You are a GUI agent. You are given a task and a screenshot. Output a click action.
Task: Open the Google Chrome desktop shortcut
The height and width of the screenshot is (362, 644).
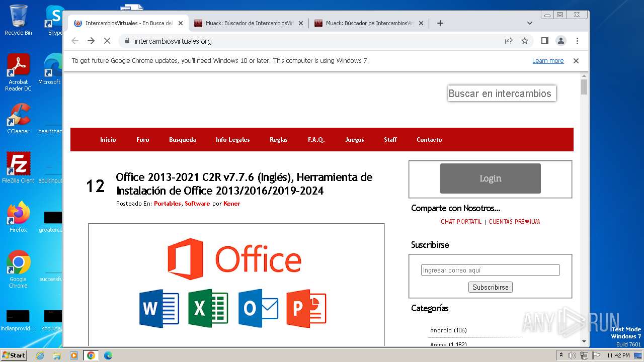[x=18, y=269]
